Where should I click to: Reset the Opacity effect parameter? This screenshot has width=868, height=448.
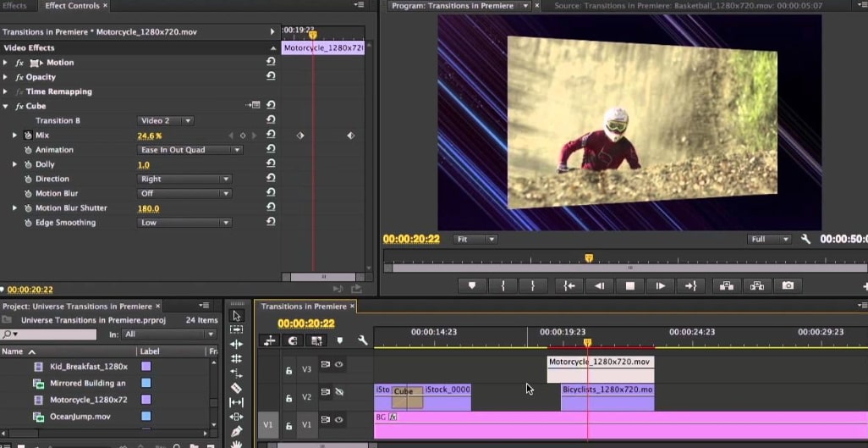tap(271, 76)
